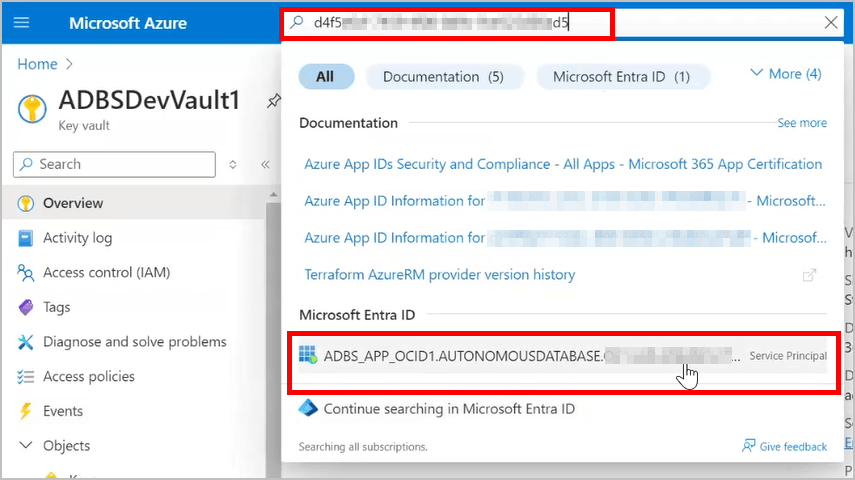The width and height of the screenshot is (855, 480).
Task: Pin ADBSDevVault1 using the pin icon
Action: (271, 101)
